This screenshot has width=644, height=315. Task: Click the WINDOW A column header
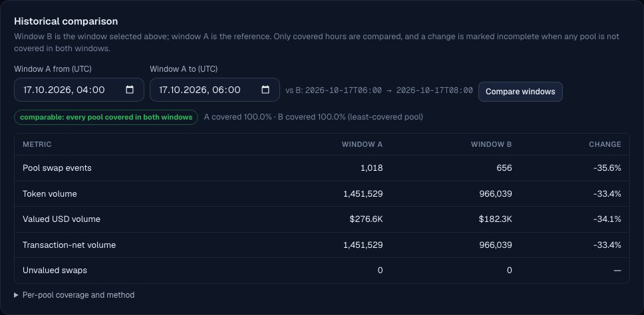click(362, 144)
